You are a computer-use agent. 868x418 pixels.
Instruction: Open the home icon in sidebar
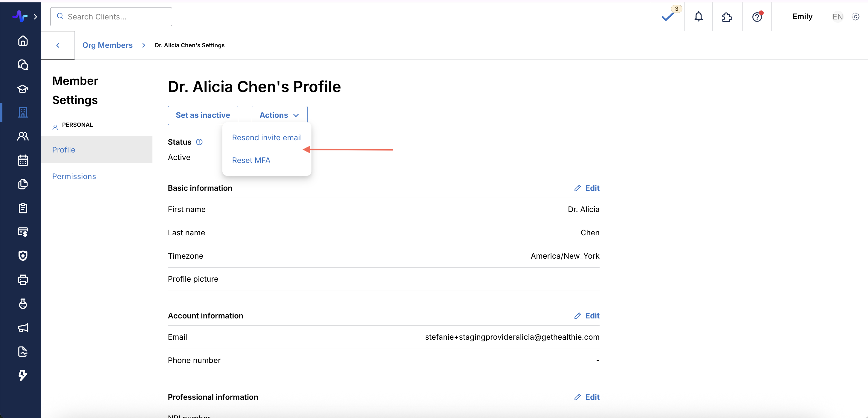pos(23,41)
